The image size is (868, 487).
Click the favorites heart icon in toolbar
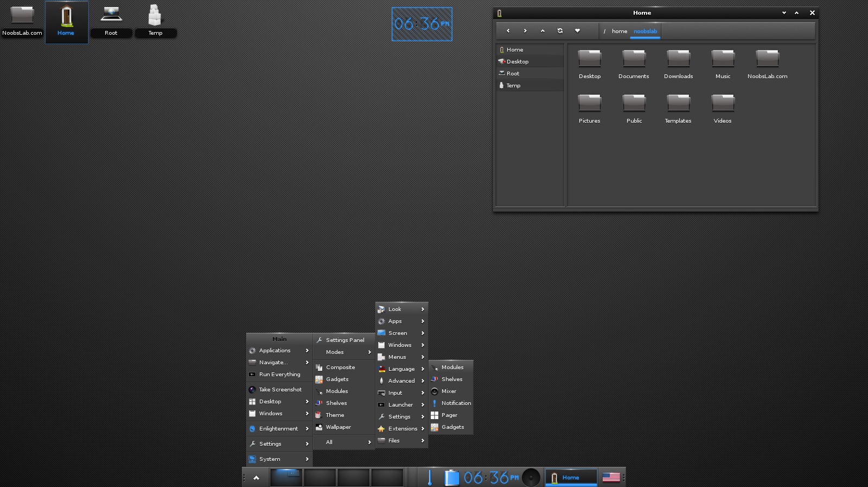[x=577, y=31]
